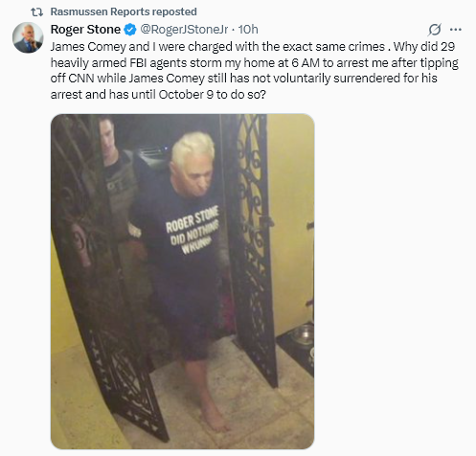Open the attached photo in full view
476x456 pixels.
(x=183, y=282)
